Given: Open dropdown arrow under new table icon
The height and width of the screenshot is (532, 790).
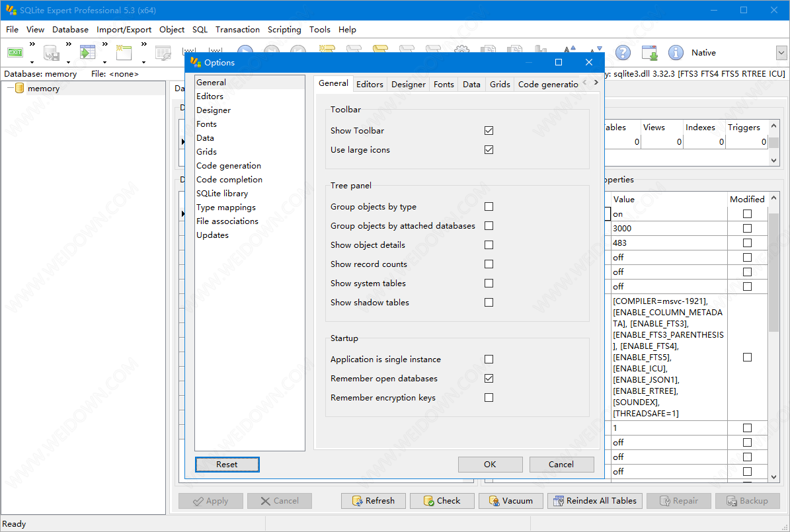Looking at the screenshot, I should (x=143, y=63).
